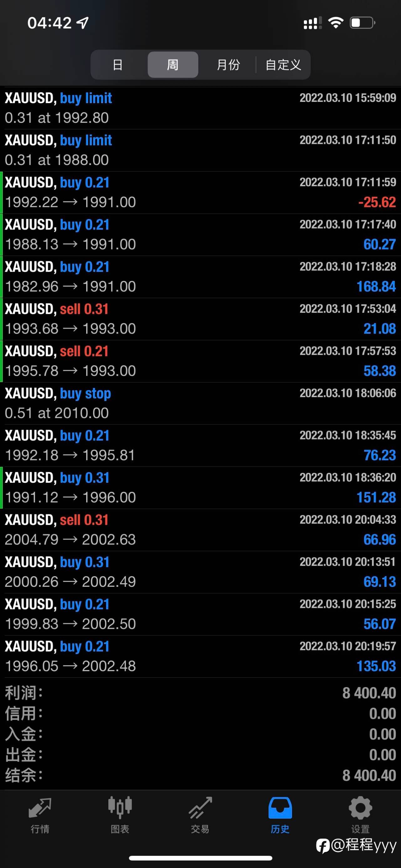
Task: Open buy 0.21 trade with -25.62 loss
Action: 200,192
